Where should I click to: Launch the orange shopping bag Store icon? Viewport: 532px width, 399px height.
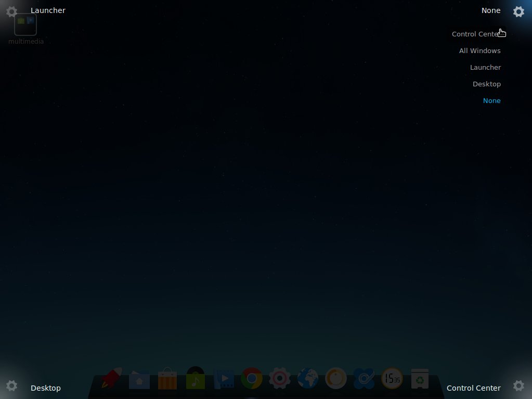click(167, 378)
